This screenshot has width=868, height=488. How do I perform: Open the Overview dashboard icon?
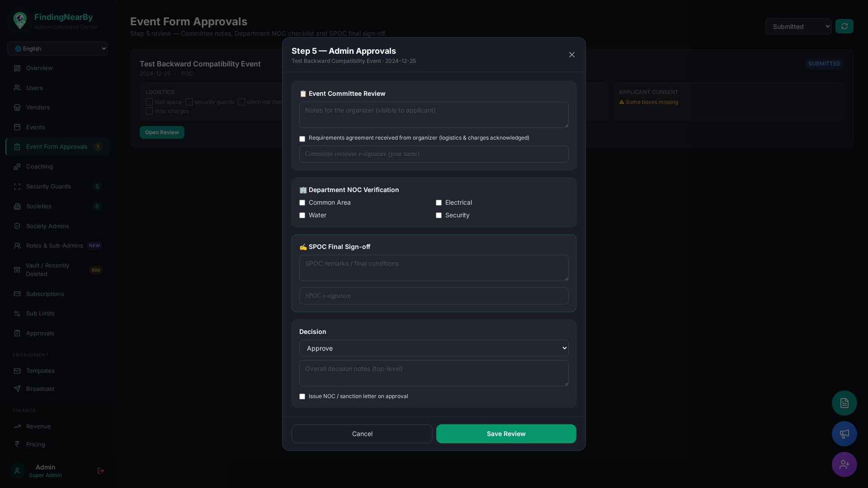17,68
